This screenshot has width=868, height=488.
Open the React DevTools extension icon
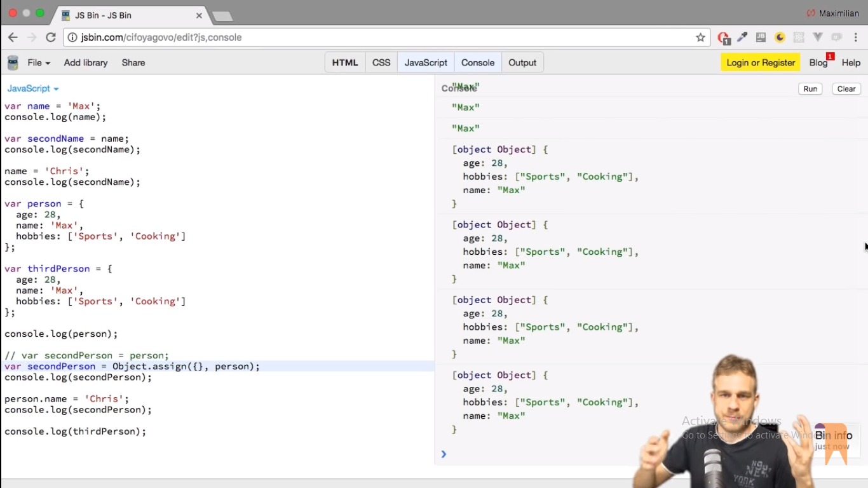click(799, 37)
